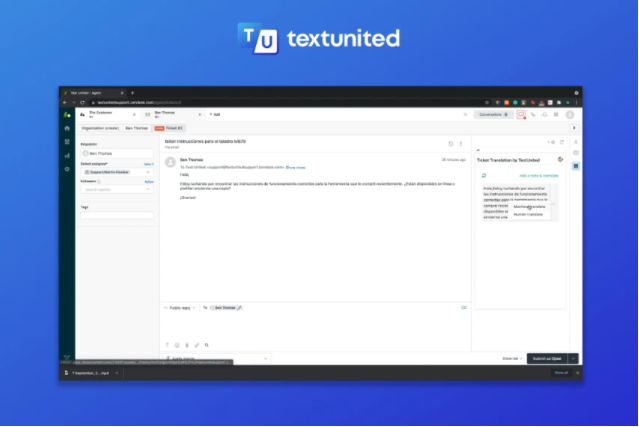639x427 pixels.
Task: Expand the next-ticket arrow at the right
Action: click(574, 128)
